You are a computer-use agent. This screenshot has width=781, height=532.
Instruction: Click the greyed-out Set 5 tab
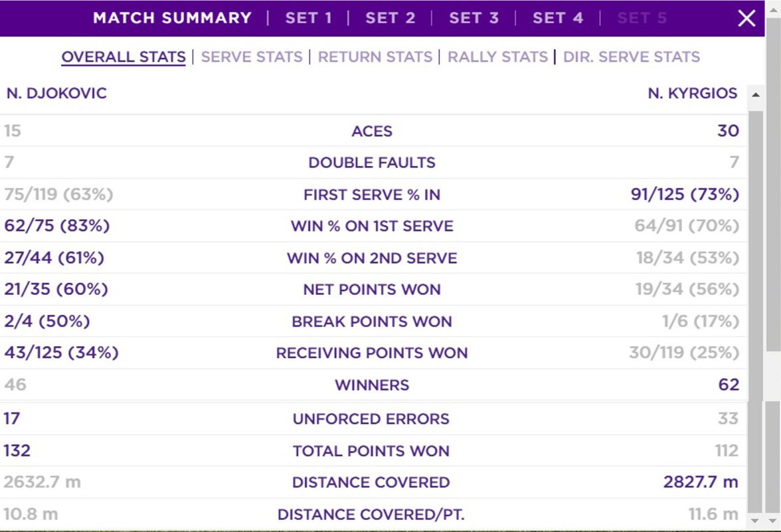[x=642, y=18]
